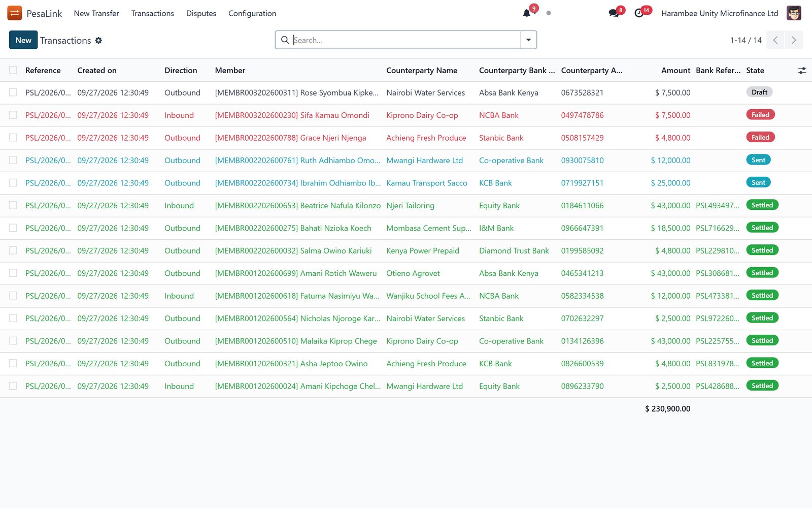The image size is (812, 508).
Task: Check the Asha Jeptoo Owino row checkbox
Action: click(13, 363)
